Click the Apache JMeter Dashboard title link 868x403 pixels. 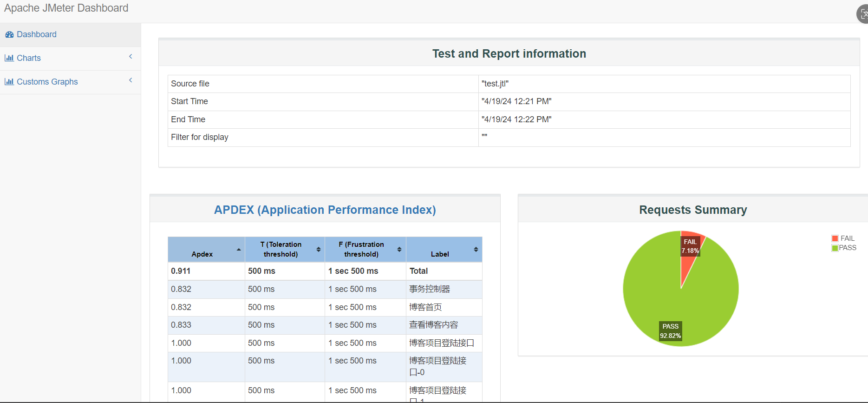[66, 8]
